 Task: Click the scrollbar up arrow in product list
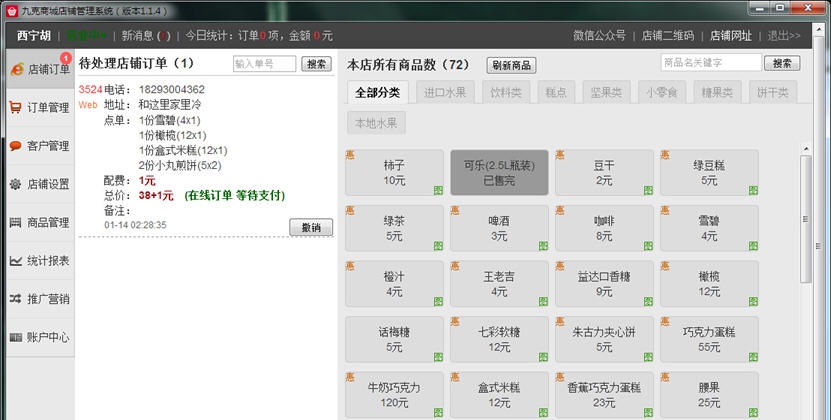pyautogui.click(x=806, y=149)
